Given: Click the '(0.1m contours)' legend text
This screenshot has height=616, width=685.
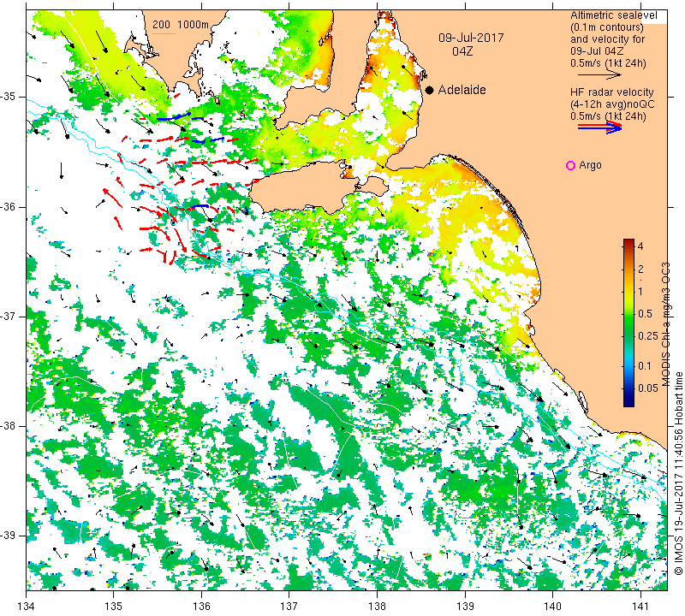Looking at the screenshot, I should point(607,27).
